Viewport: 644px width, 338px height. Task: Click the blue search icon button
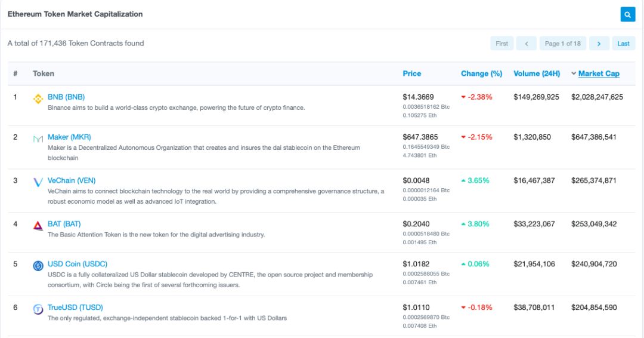pyautogui.click(x=627, y=14)
